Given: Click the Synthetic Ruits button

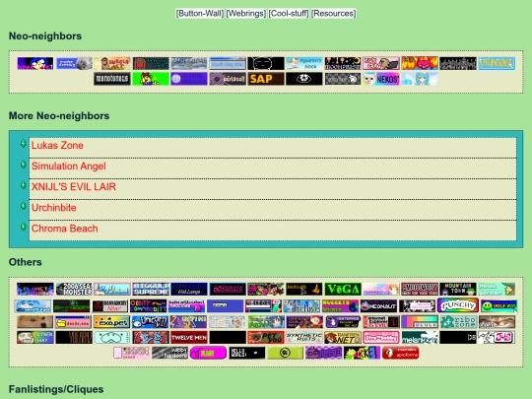Looking at the screenshot, I should click(304, 338).
